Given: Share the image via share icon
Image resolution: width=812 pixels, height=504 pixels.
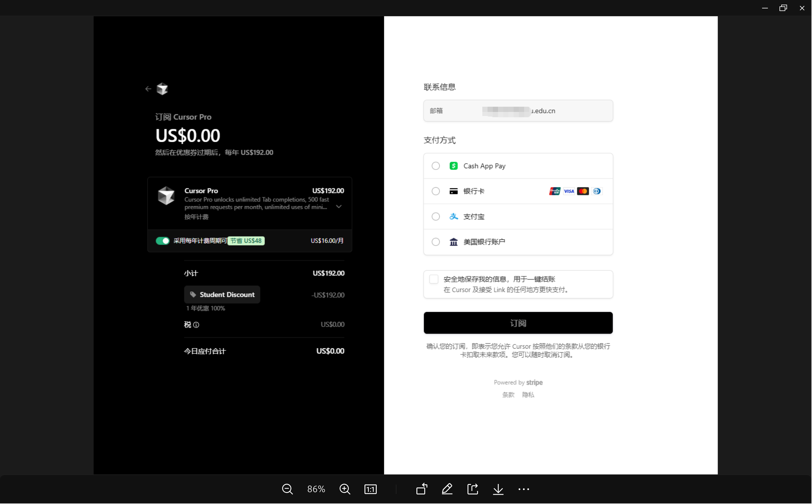Looking at the screenshot, I should coord(473,489).
